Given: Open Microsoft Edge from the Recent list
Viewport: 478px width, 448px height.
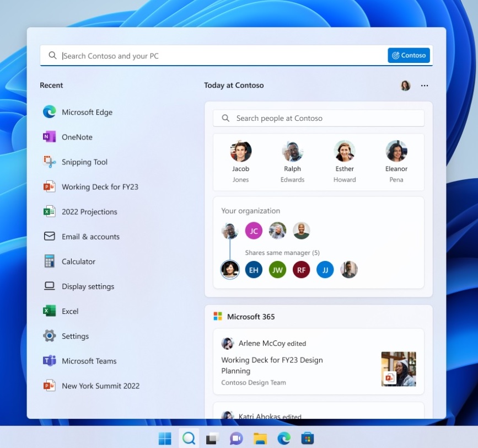Looking at the screenshot, I should pyautogui.click(x=87, y=112).
